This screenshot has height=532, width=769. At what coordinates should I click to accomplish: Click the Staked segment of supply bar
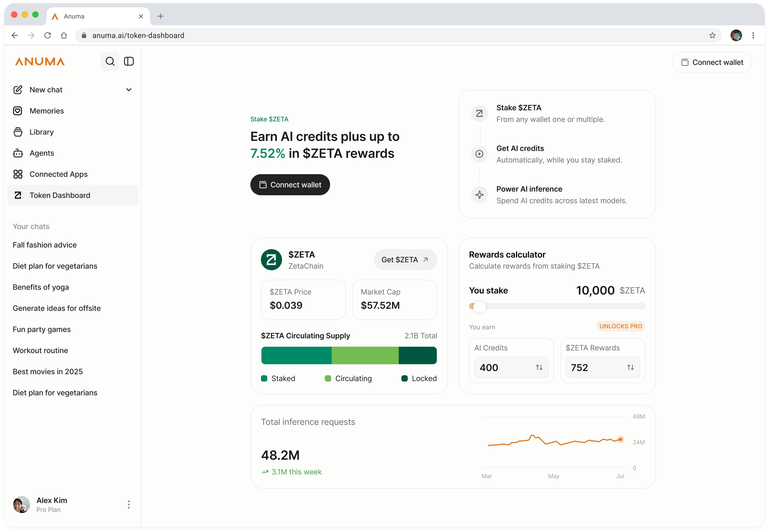(296, 355)
